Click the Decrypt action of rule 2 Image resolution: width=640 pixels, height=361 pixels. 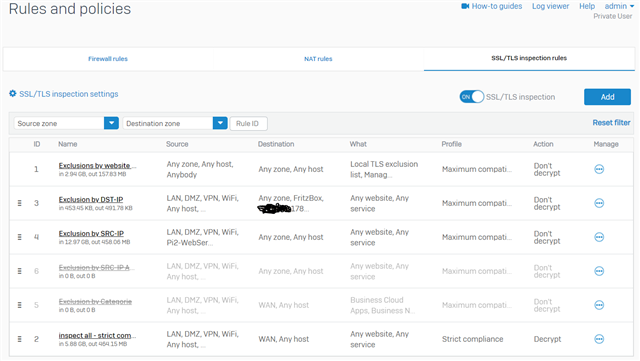[547, 339]
